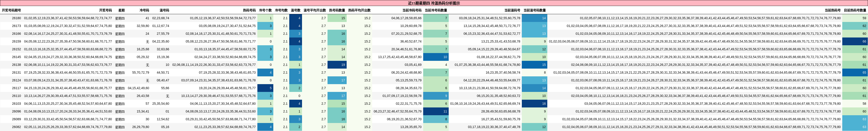Click the 冷号个数 column header
The image size is (868, 131).
[x=265, y=11]
